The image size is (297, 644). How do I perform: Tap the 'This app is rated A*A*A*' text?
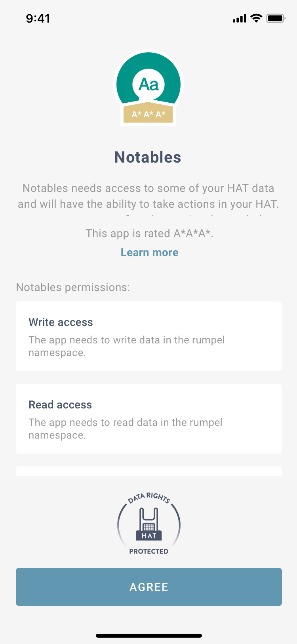tap(149, 233)
